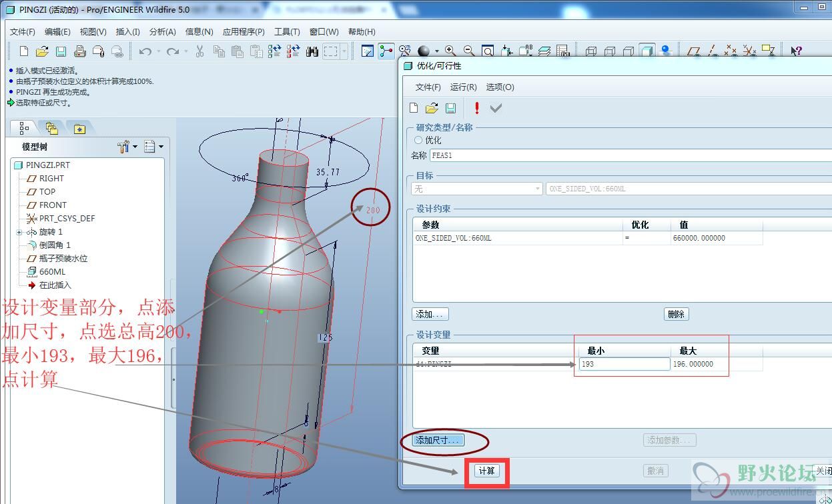Expand the 旋转 1 feature node

[19, 232]
